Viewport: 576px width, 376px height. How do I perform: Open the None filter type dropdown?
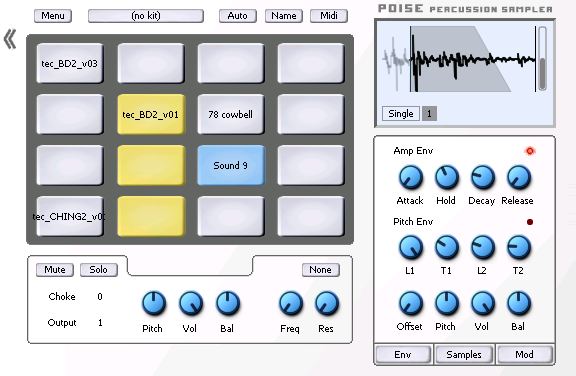point(320,270)
